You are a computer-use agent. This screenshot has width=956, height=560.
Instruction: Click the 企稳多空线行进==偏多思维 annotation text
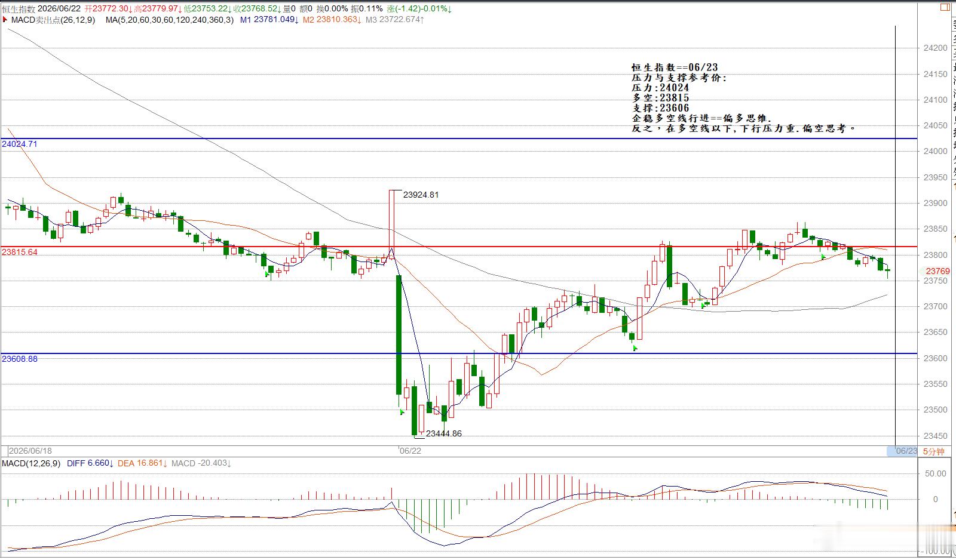701,118
